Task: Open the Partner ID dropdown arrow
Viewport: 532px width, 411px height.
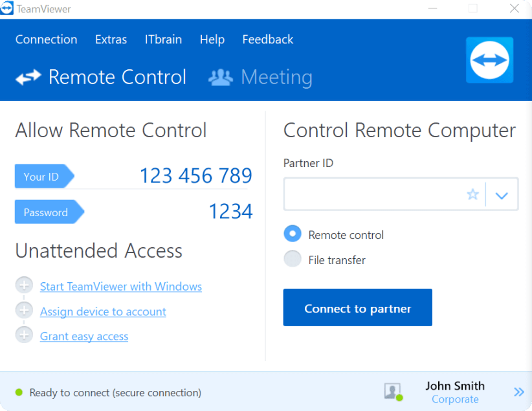Action: (502, 195)
